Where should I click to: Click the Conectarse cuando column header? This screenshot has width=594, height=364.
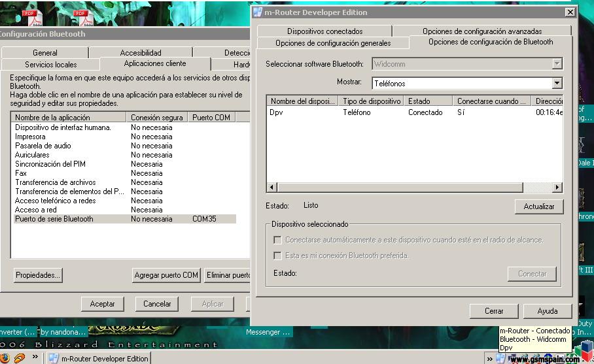coord(491,101)
